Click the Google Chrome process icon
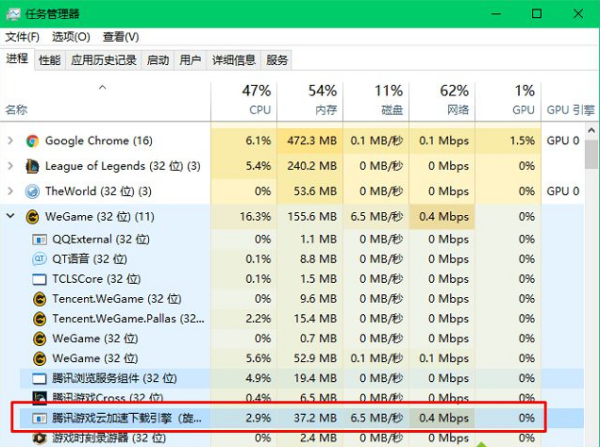This screenshot has width=600, height=447. click(33, 141)
